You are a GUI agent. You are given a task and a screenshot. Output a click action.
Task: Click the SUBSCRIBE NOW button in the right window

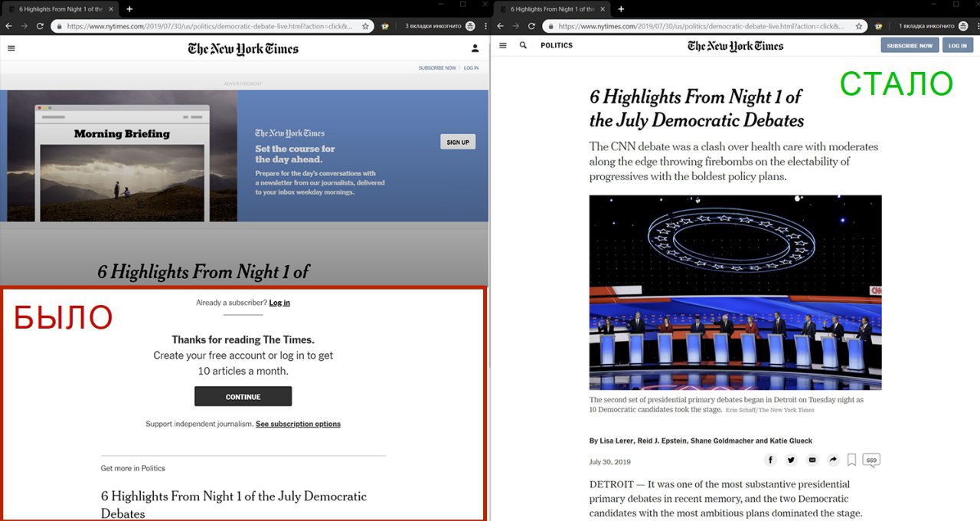pyautogui.click(x=910, y=45)
